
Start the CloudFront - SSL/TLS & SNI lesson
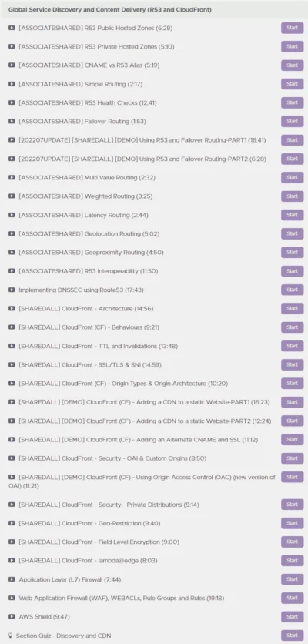(x=293, y=364)
